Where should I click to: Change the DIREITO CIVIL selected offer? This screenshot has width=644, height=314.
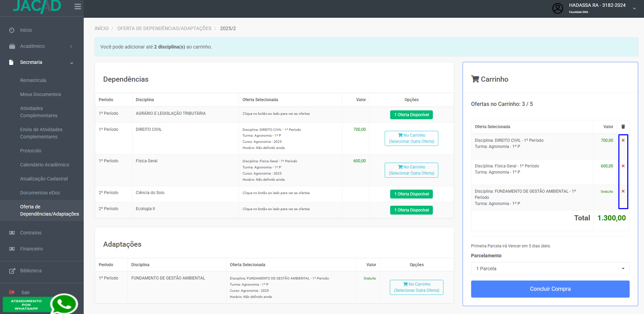coord(411,138)
